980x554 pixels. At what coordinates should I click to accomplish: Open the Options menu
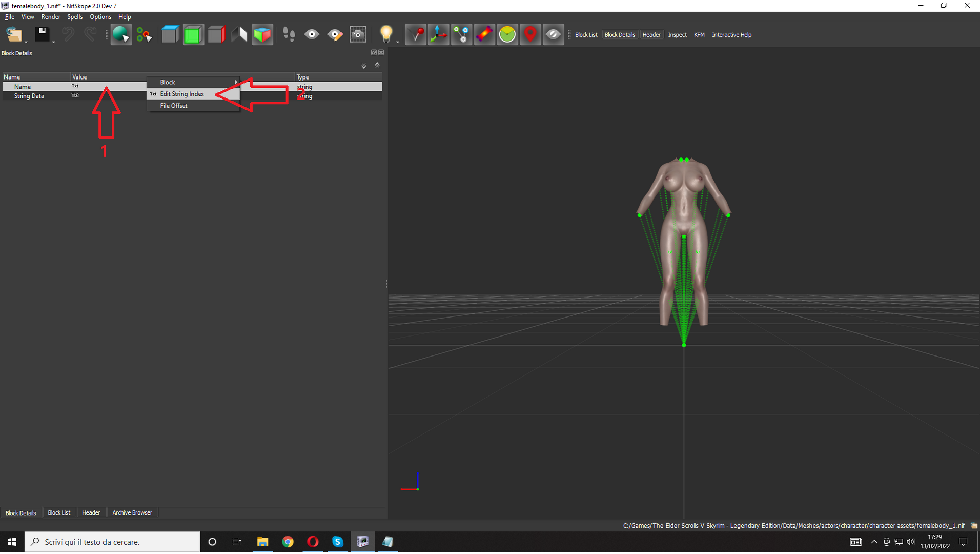(x=100, y=17)
